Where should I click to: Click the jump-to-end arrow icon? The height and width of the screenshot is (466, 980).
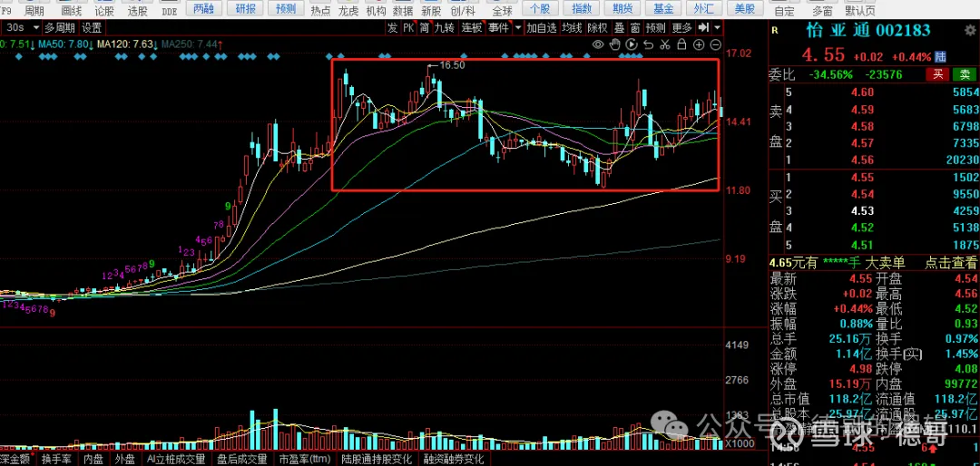703,27
